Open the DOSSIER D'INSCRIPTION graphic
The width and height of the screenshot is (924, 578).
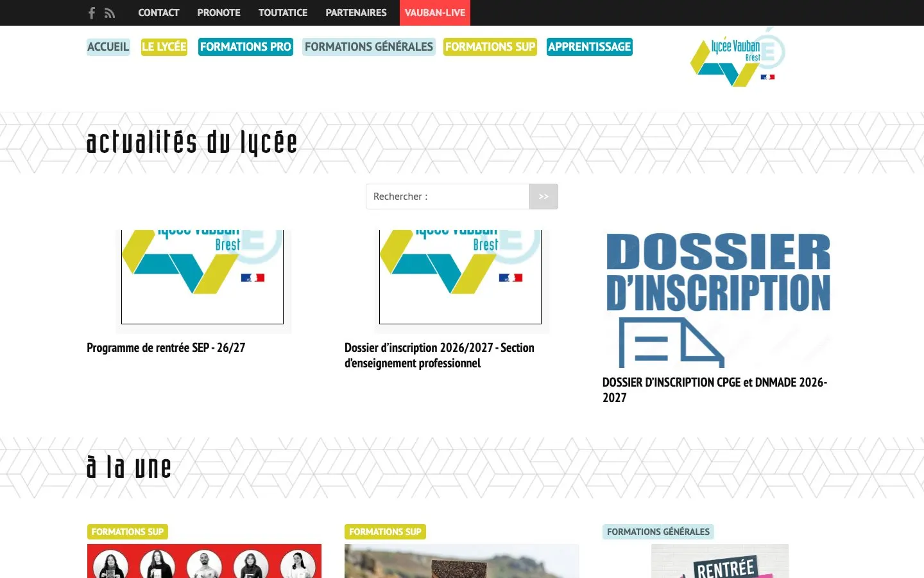719,299
